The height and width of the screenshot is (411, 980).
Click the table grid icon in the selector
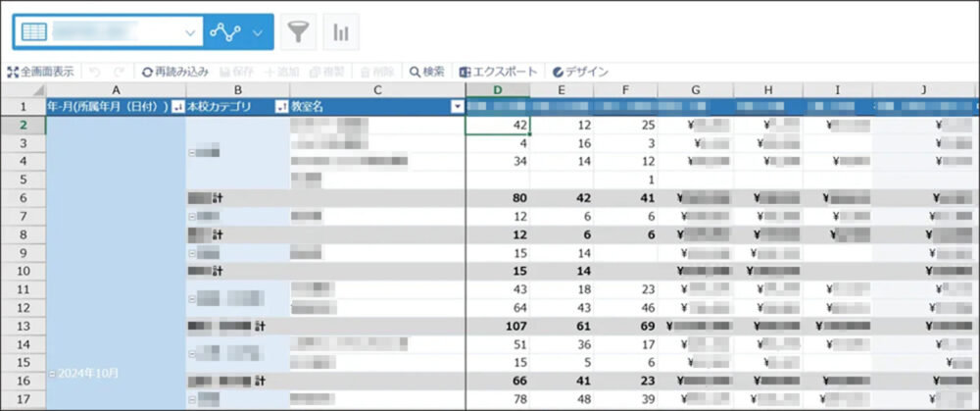(x=33, y=32)
